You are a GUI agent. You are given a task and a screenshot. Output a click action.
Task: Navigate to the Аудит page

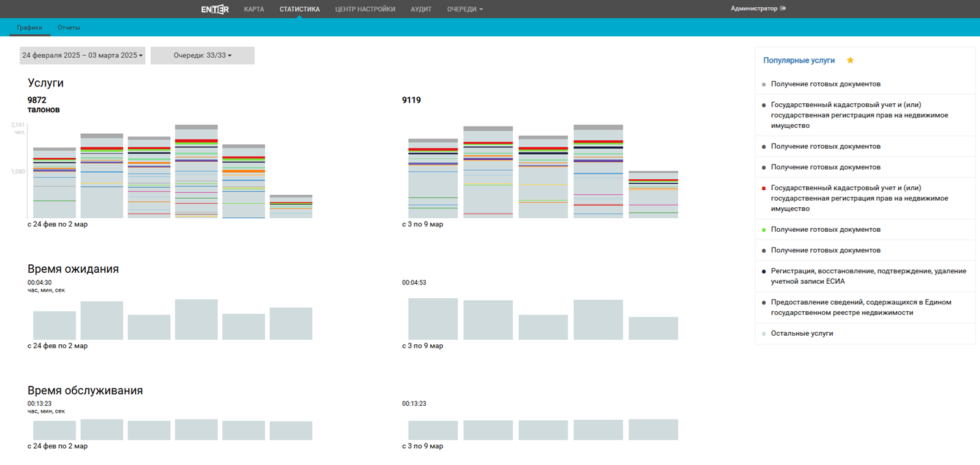click(x=421, y=9)
